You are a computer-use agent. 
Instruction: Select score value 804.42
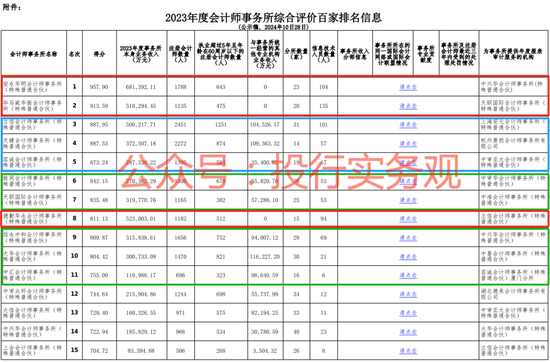point(99,257)
